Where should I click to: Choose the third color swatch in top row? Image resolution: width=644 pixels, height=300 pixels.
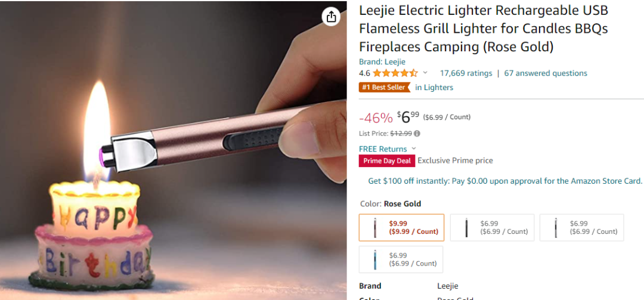(581, 227)
